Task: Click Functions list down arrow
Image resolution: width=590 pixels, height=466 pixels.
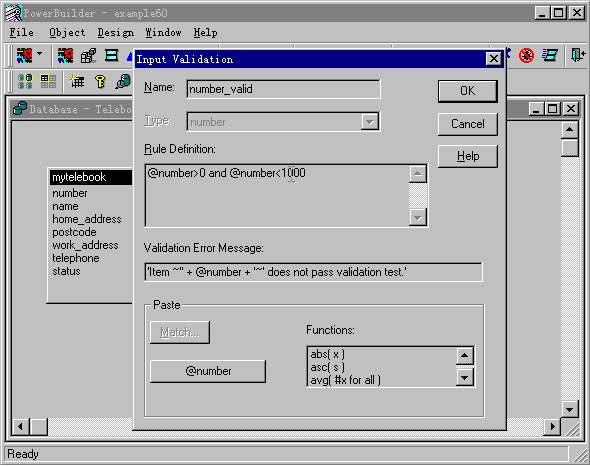Action: tap(464, 377)
